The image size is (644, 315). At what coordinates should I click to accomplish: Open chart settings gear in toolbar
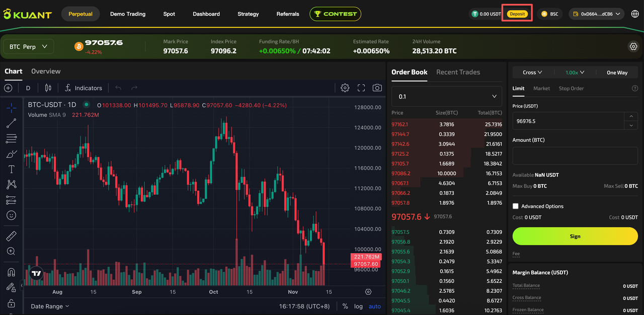(345, 88)
